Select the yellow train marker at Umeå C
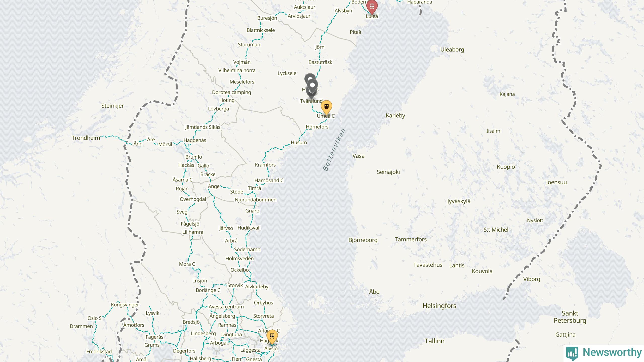Screen dimensions: 644x362 [x=326, y=107]
